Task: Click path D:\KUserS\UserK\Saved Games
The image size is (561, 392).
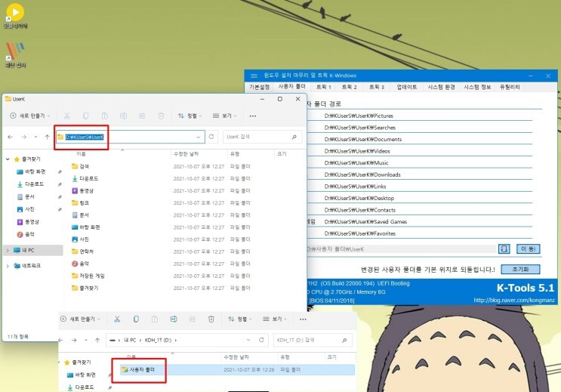Action: [x=365, y=221]
